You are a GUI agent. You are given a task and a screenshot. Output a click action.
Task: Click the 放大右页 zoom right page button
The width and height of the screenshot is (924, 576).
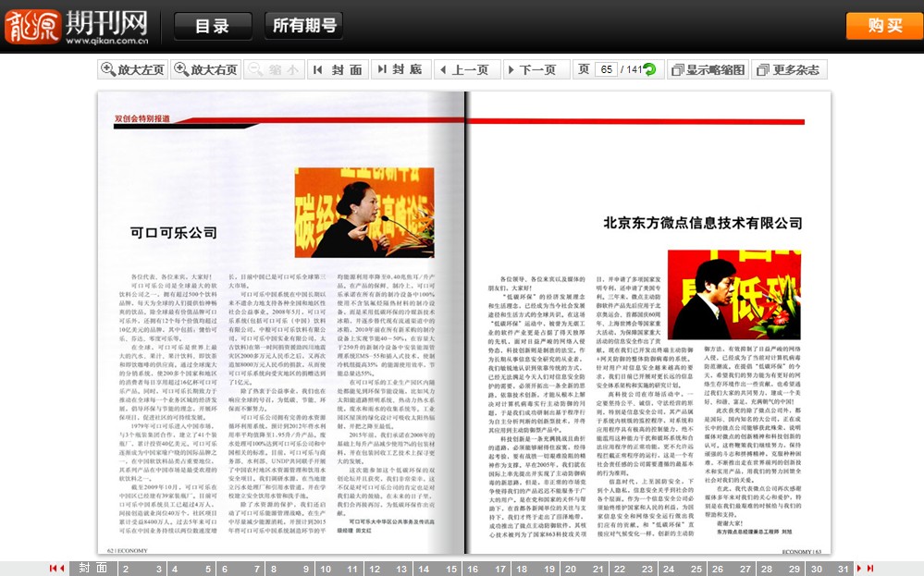205,69
